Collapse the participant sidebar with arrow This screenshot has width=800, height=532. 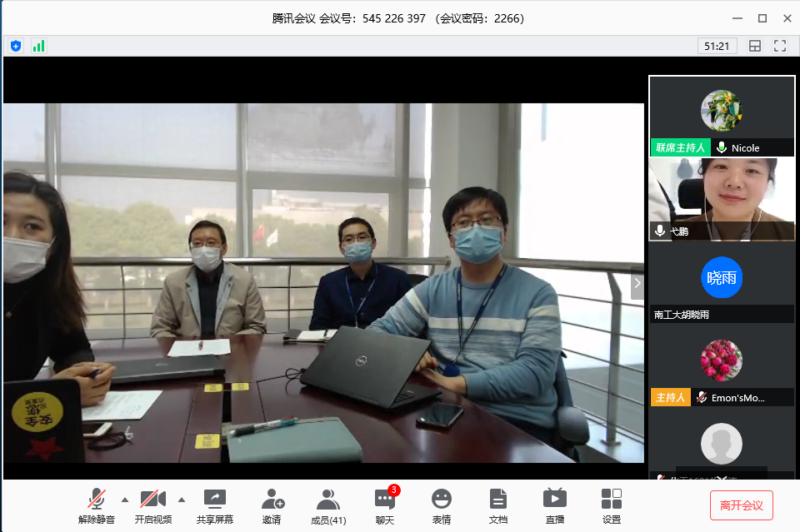(x=637, y=283)
